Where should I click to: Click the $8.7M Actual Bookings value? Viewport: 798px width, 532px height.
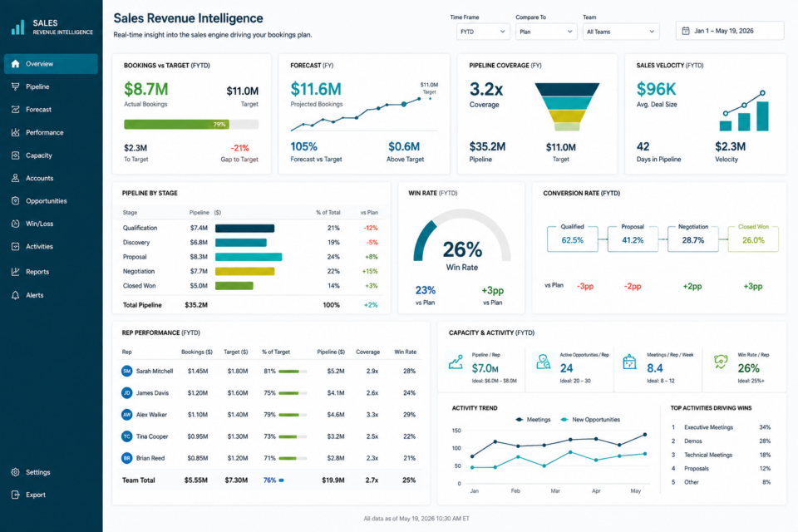146,89
